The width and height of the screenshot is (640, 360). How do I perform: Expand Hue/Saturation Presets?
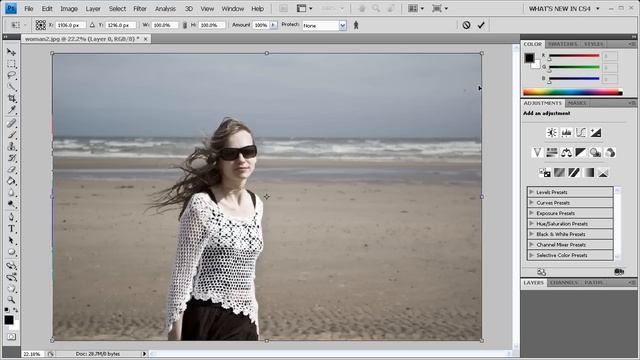click(x=531, y=224)
